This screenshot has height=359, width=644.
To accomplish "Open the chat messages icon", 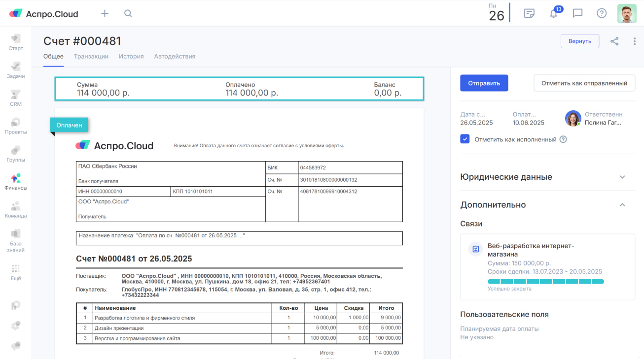I will pyautogui.click(x=577, y=14).
